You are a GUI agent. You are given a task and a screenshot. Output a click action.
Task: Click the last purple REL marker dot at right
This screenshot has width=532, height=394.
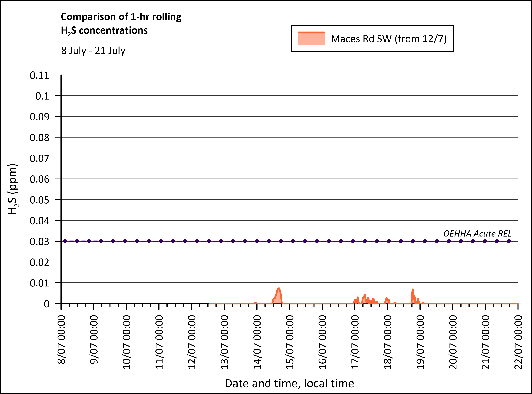tap(509, 241)
